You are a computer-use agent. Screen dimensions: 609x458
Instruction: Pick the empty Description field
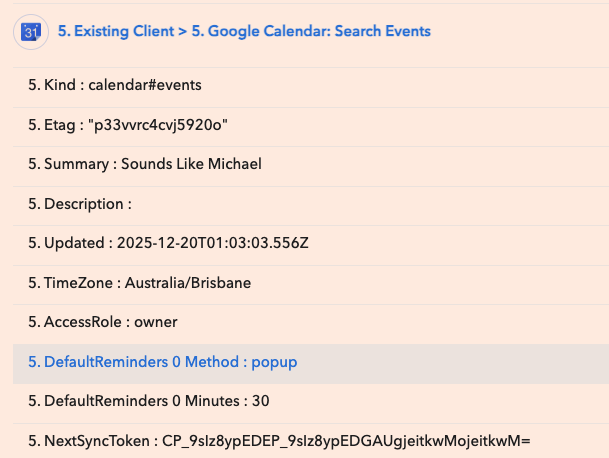coord(80,204)
